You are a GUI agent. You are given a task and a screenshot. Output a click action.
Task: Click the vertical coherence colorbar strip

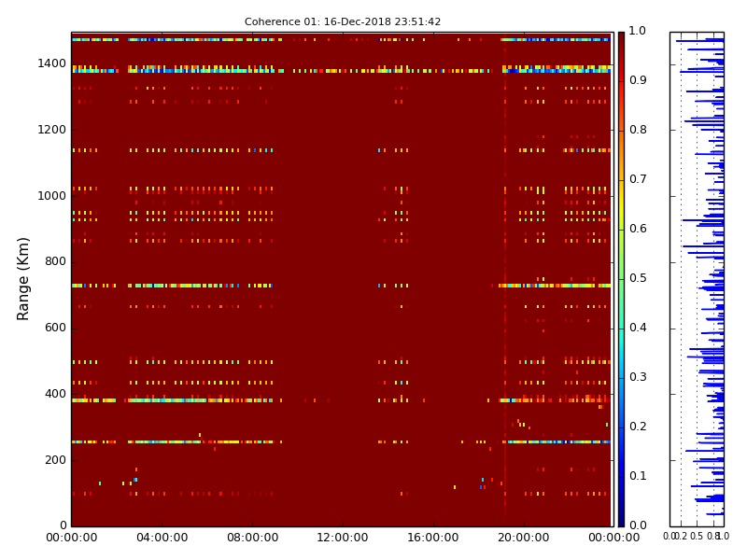point(621,279)
